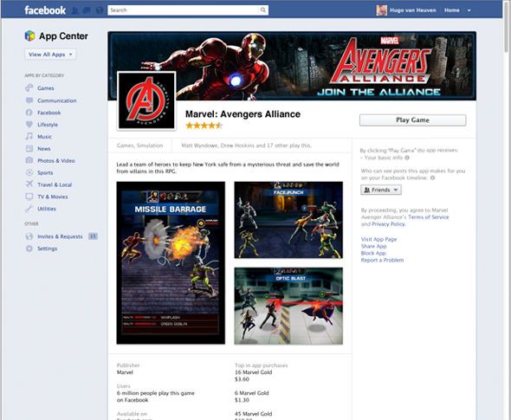Click the Communication speech bubble icon

(29, 100)
